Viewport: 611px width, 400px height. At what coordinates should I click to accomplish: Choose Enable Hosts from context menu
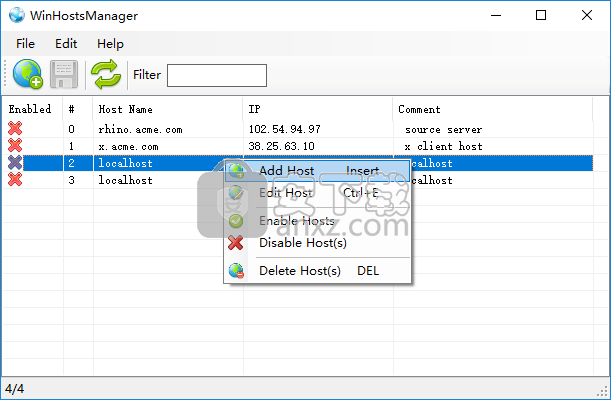click(318, 221)
